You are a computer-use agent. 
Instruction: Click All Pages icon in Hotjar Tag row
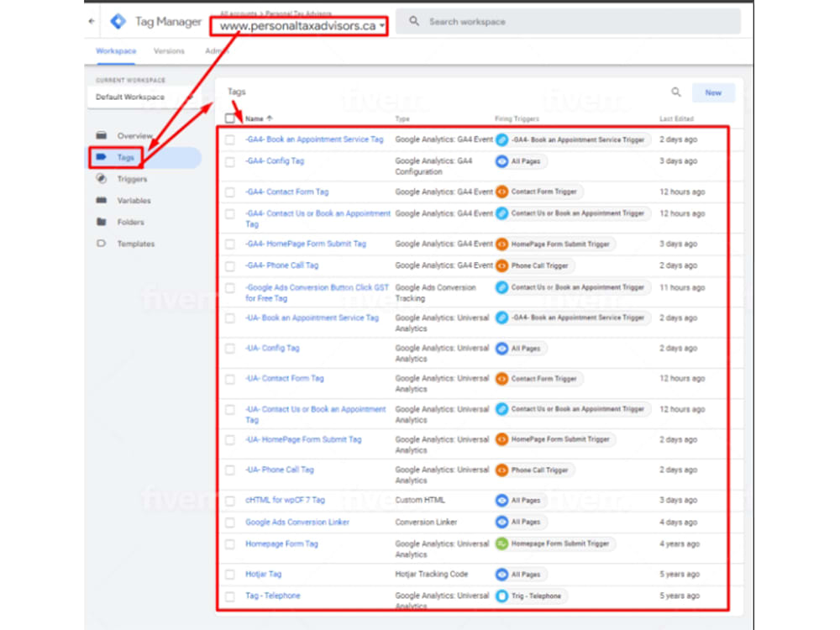[x=501, y=575]
